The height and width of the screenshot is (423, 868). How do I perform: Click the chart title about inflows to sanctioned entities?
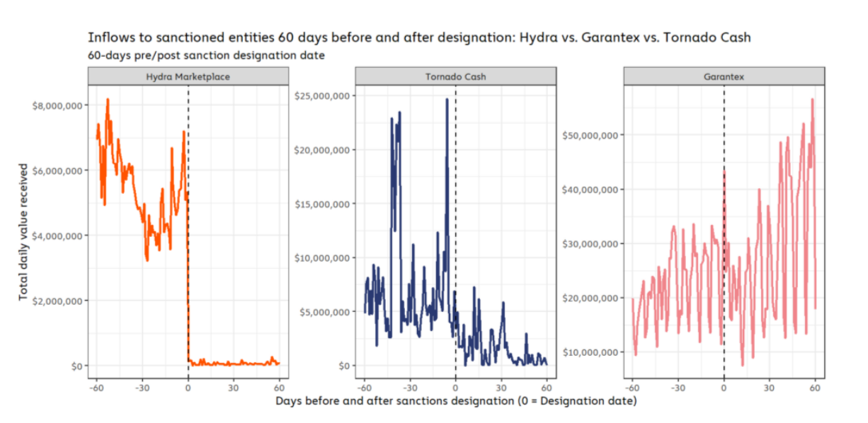pos(419,37)
